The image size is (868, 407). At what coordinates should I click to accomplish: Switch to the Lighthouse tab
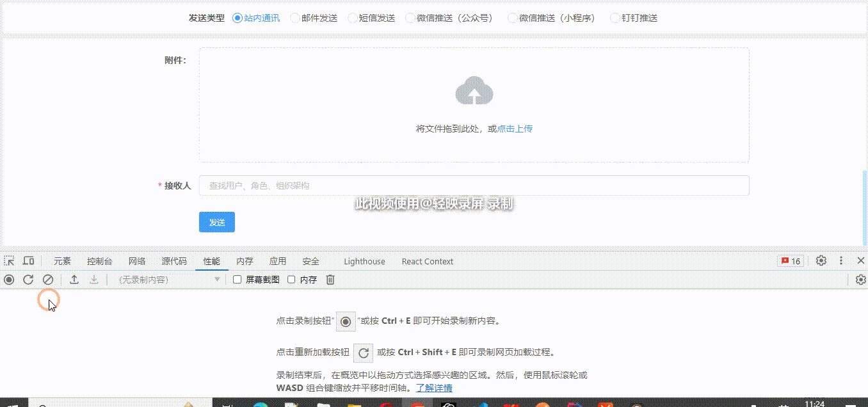pyautogui.click(x=364, y=261)
